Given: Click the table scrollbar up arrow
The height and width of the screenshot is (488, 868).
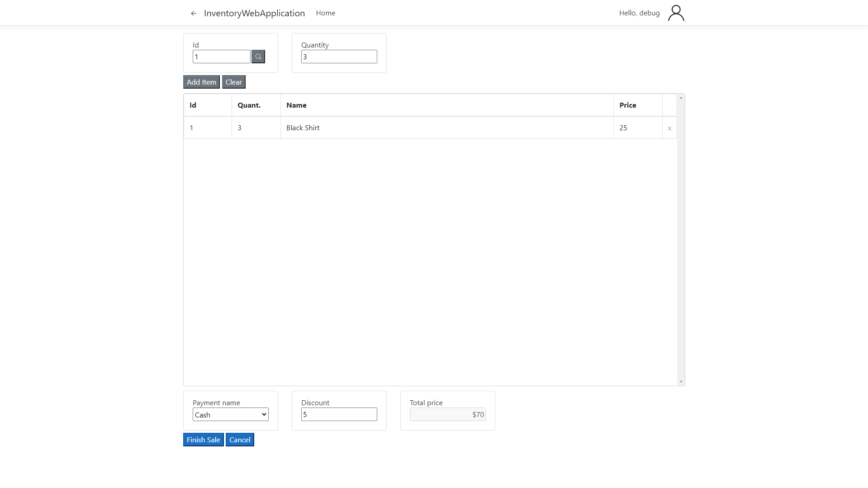Looking at the screenshot, I should point(681,98).
